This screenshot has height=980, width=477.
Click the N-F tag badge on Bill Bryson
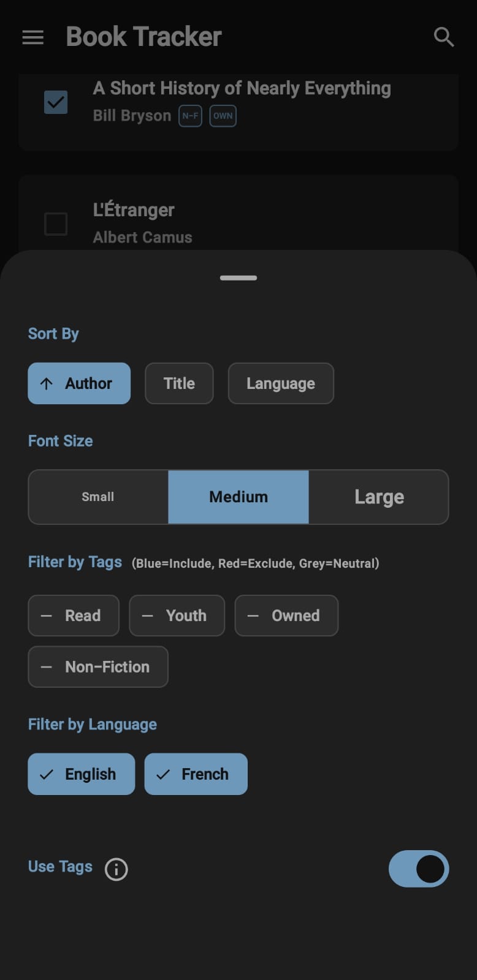click(x=190, y=116)
